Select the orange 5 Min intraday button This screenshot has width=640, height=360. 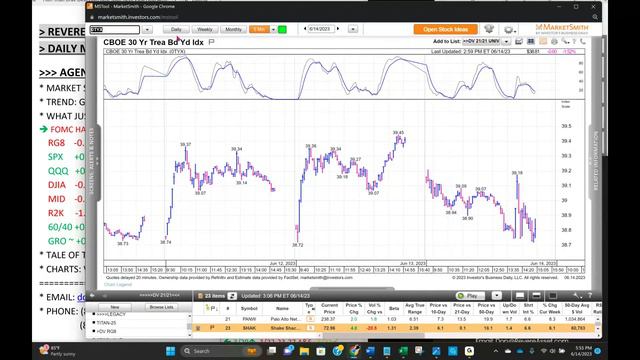[x=259, y=29]
